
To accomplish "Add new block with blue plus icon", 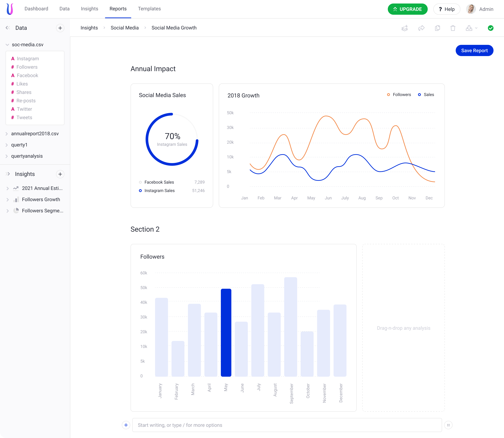I will pos(126,425).
